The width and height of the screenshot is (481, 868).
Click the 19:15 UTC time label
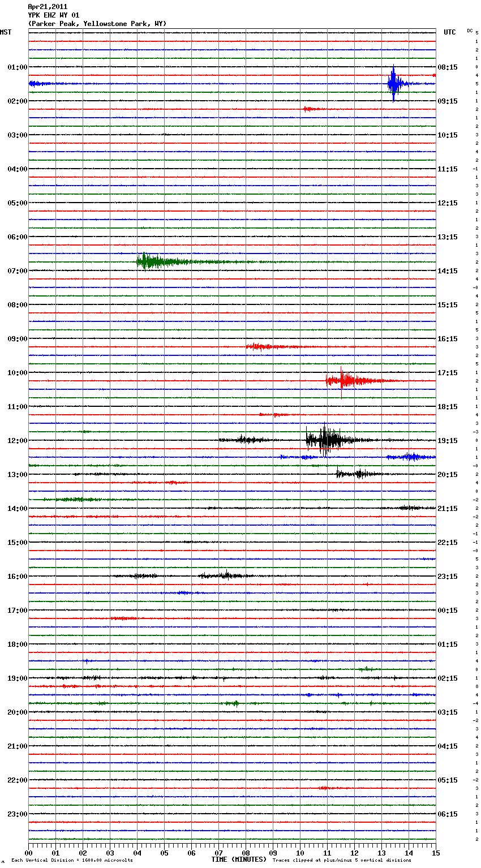(x=448, y=441)
